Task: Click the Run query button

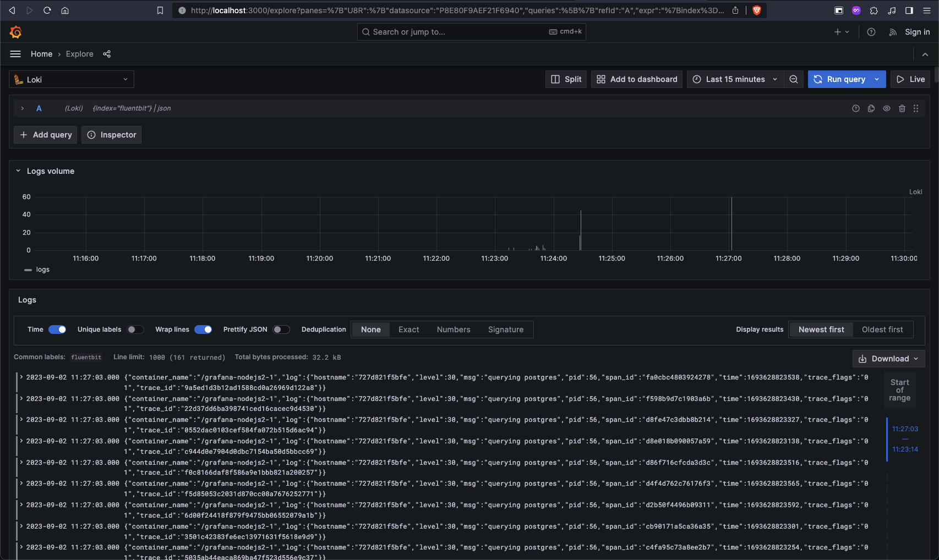Action: coord(839,79)
